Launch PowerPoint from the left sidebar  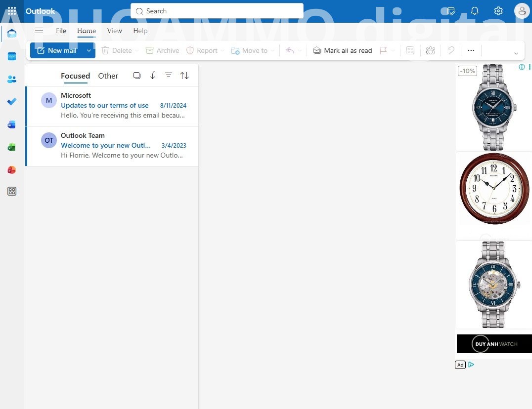pyautogui.click(x=12, y=170)
